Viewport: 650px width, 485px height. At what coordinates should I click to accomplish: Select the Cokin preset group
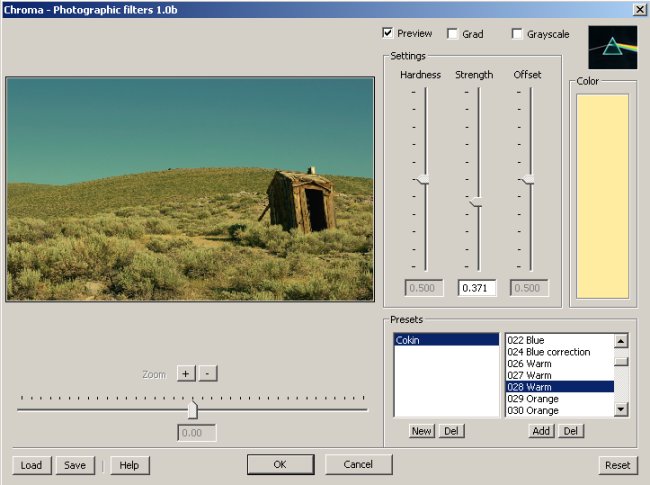pyautogui.click(x=445, y=340)
